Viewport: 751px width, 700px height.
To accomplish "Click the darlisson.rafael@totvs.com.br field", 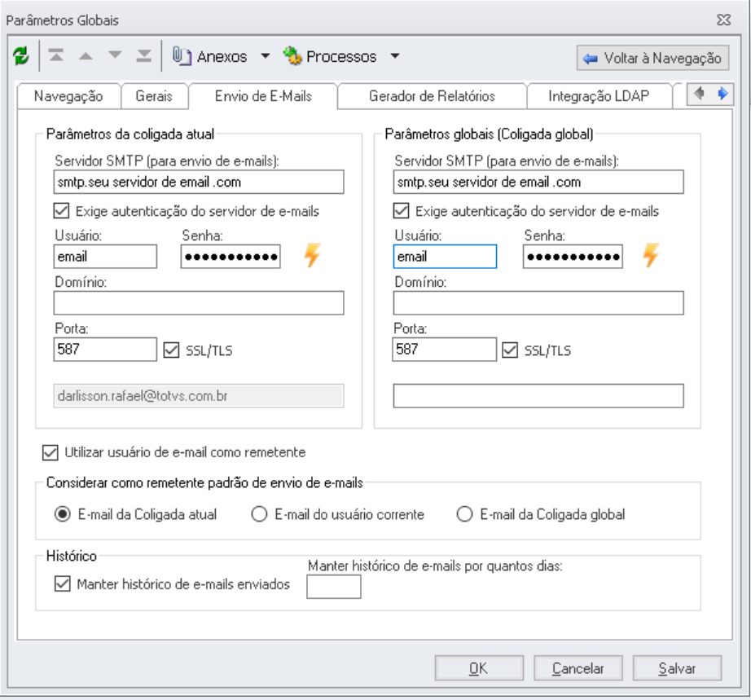I will point(199,396).
